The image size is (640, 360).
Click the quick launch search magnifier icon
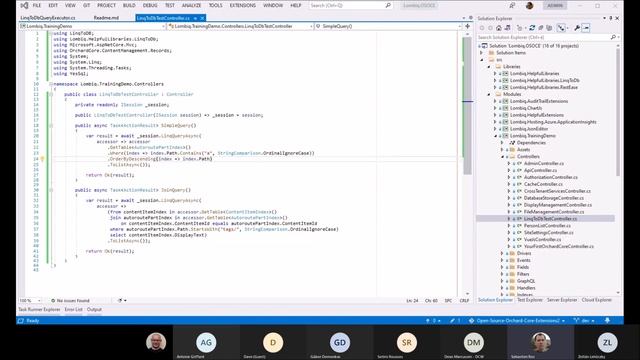(x=388, y=5)
